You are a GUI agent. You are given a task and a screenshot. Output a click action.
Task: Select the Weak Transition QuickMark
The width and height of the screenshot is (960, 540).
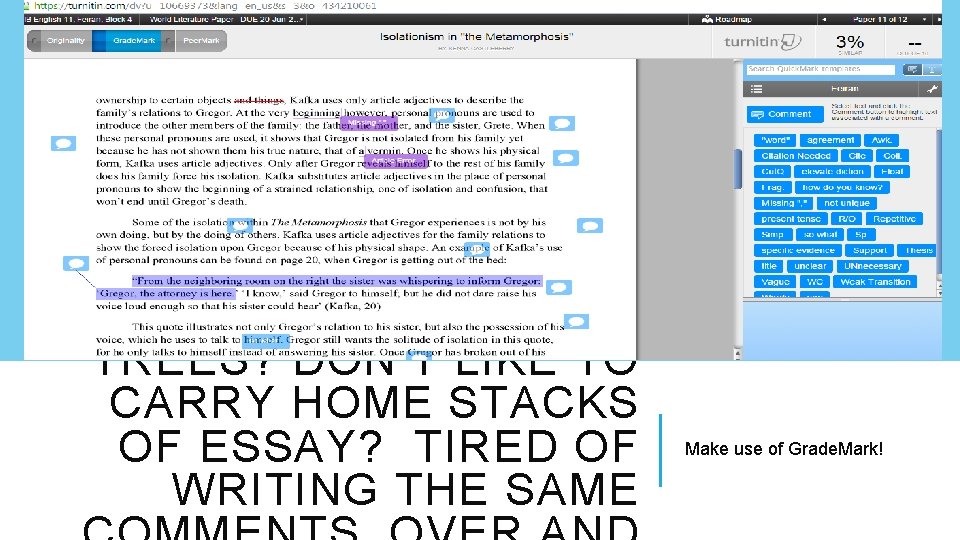[875, 282]
